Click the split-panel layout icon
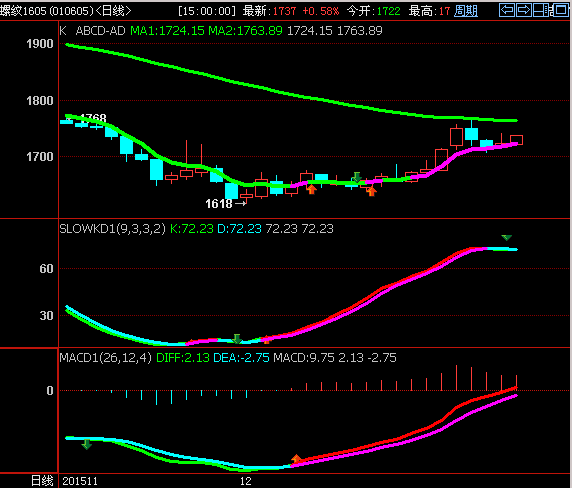Screen dimensions: 572x488 [x=541, y=10]
